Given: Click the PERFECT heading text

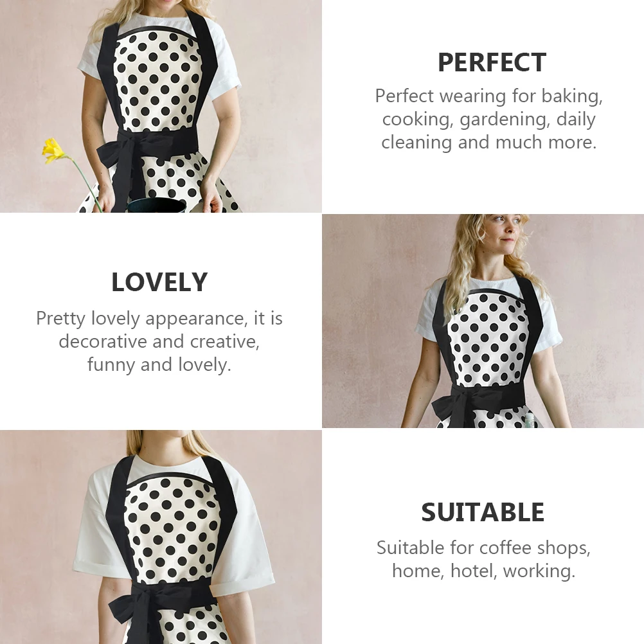Looking at the screenshot, I should [492, 62].
